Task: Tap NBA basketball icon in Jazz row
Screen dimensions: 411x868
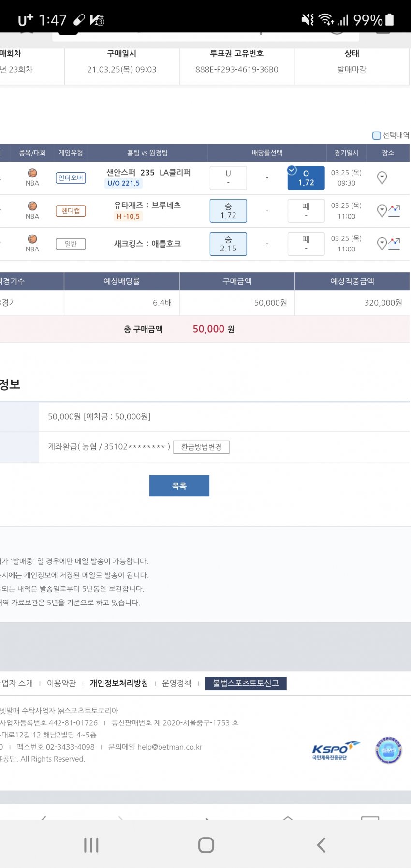Action: pos(32,206)
